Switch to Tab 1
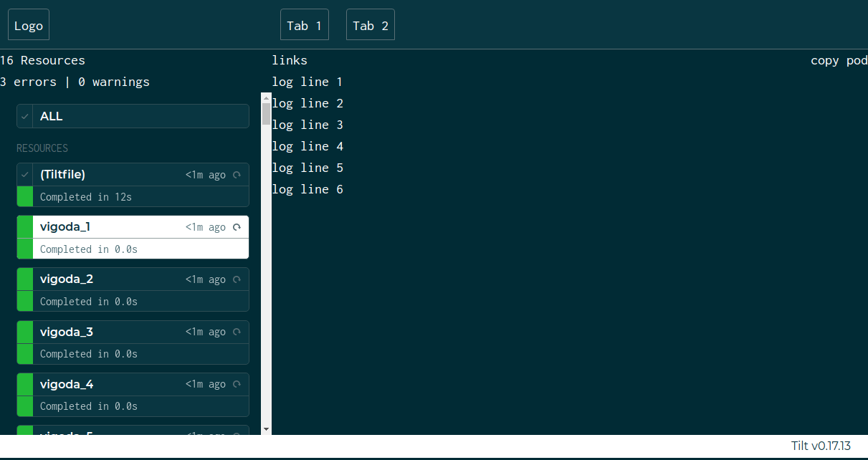This screenshot has height=460, width=868. 305,25
